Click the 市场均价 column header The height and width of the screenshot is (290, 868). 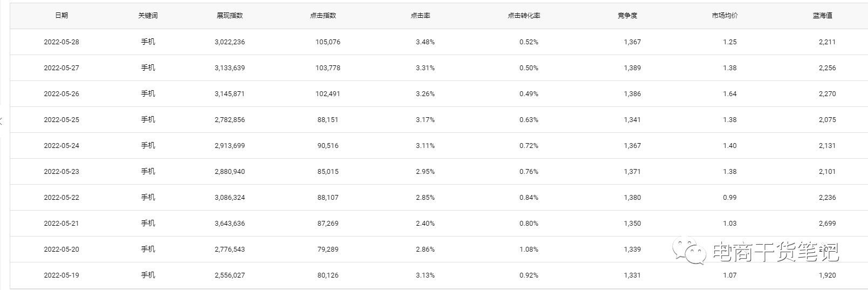pos(725,16)
